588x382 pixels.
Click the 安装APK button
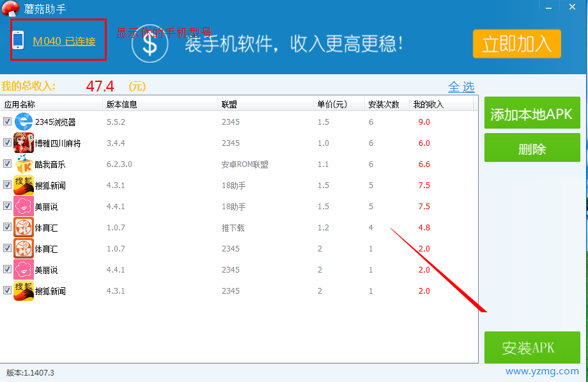[532, 348]
